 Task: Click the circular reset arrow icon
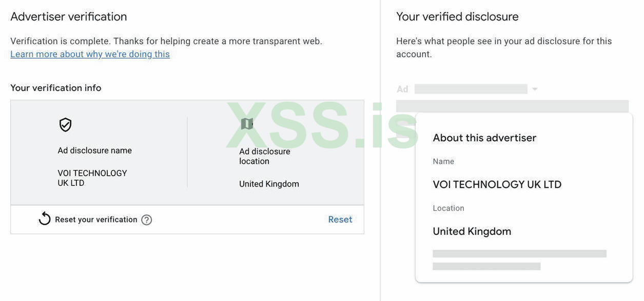click(x=45, y=219)
